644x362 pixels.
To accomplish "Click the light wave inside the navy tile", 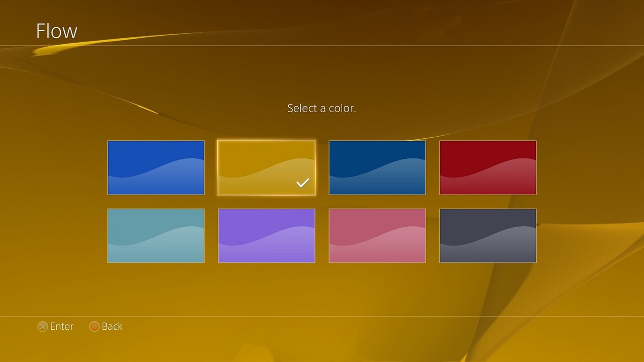I will [x=392, y=181].
